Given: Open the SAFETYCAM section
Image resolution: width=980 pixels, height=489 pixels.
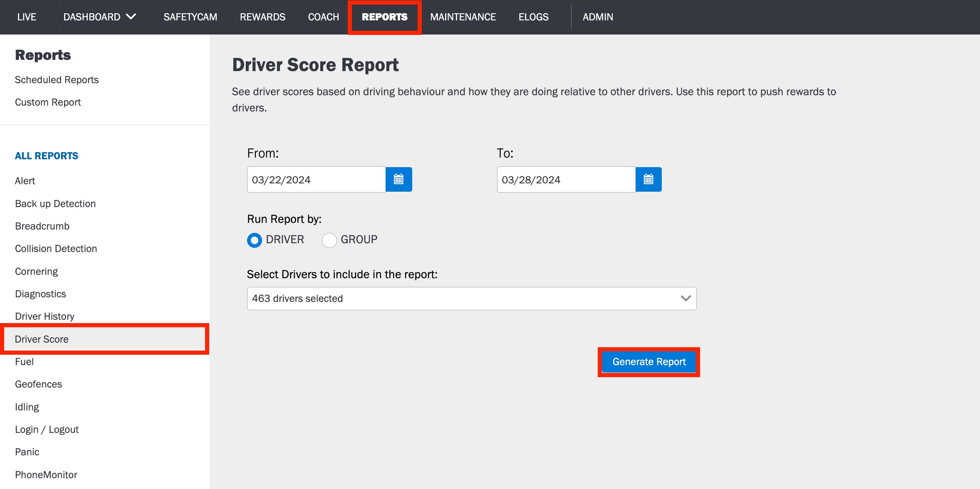Looking at the screenshot, I should tap(190, 17).
